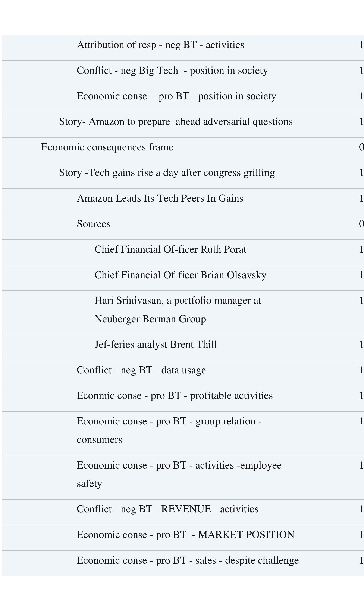Image resolution: width=364 pixels, height=591 pixels.
Task: Click 'Story -Tech gains rise a day after congress grilling'
Action: click(x=167, y=173)
